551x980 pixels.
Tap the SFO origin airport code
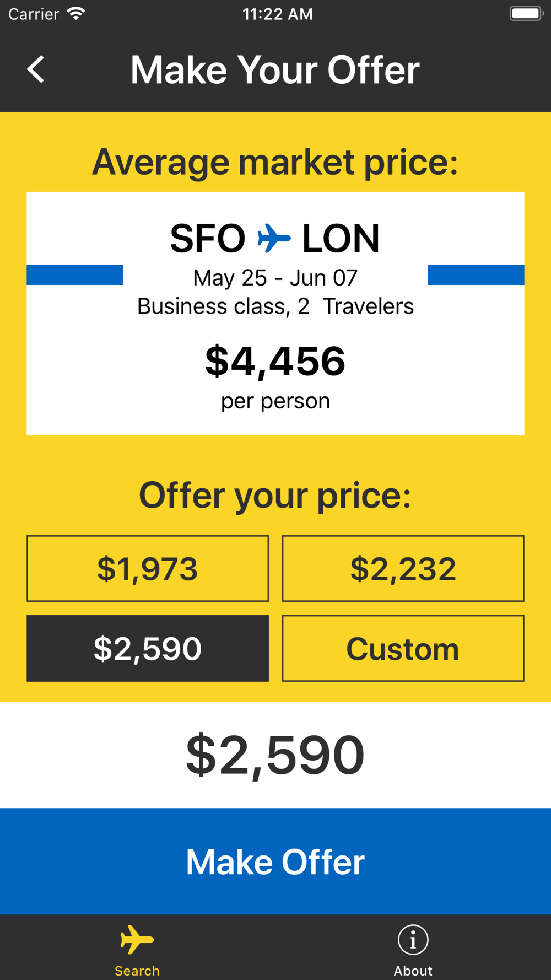207,238
